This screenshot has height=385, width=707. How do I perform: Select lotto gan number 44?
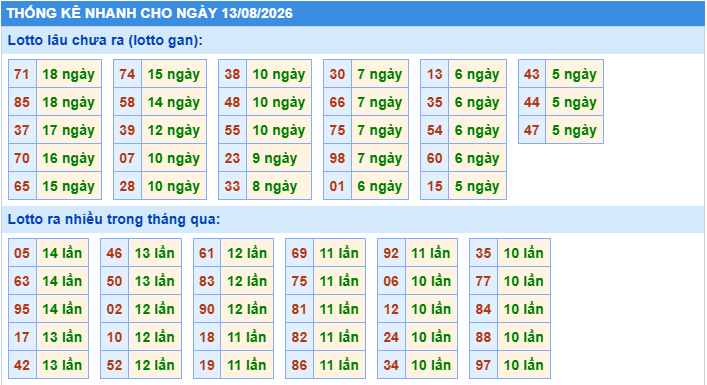click(532, 102)
